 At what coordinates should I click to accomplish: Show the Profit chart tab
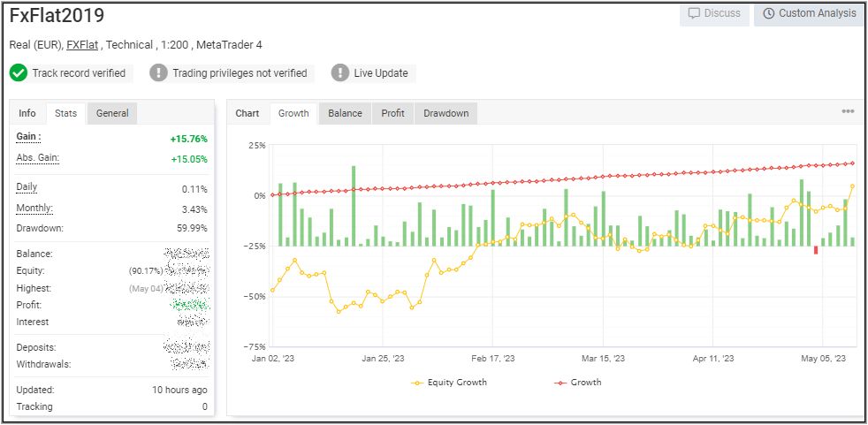pos(392,113)
